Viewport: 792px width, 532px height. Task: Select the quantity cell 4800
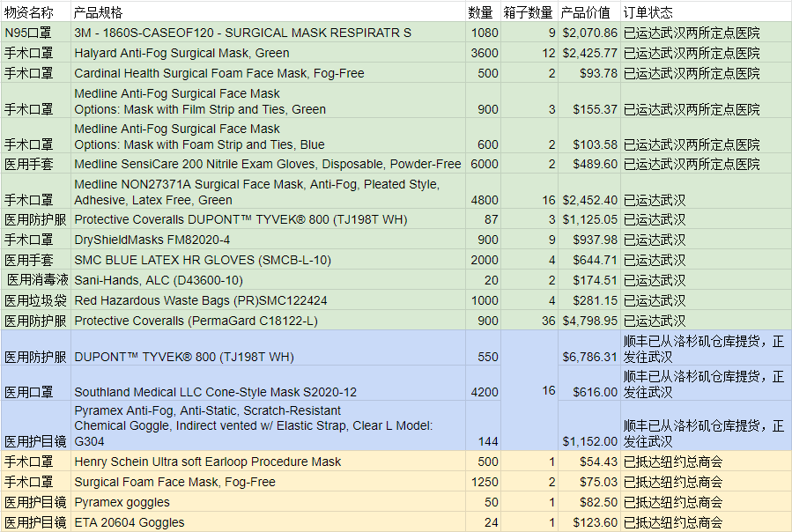(484, 191)
